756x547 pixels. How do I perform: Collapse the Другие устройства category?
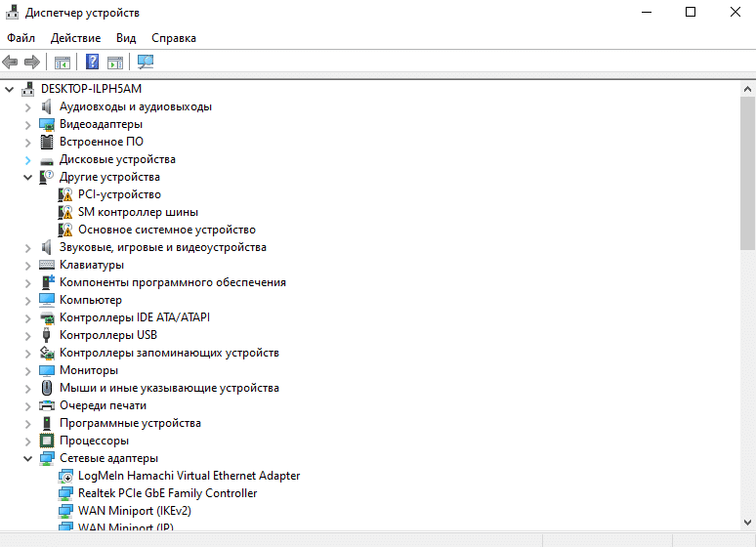[x=27, y=177]
